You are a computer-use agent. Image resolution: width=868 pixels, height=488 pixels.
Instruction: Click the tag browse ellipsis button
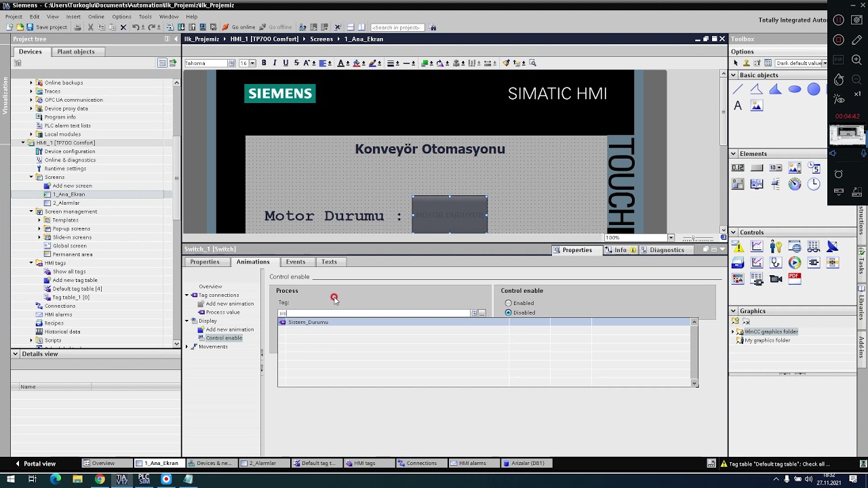(481, 313)
